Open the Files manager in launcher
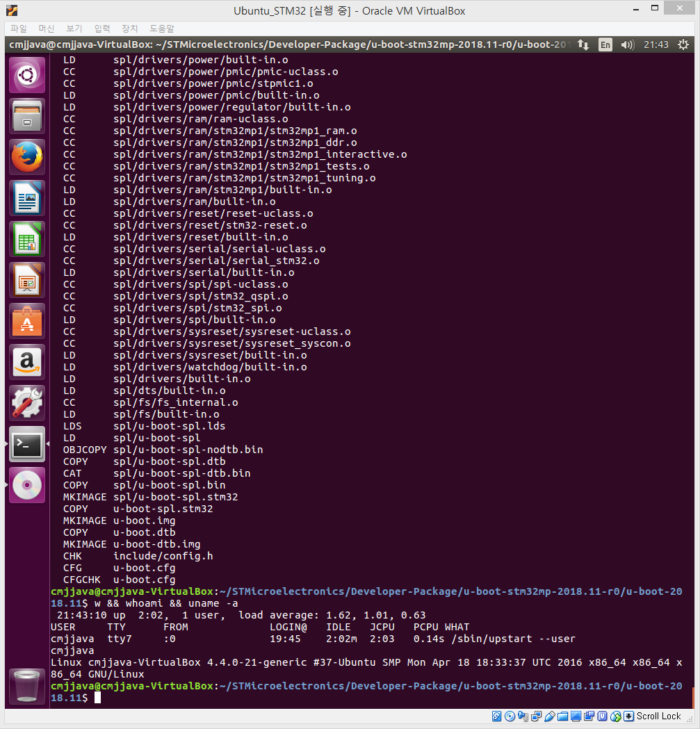Viewport: 700px width, 729px height. [27, 116]
